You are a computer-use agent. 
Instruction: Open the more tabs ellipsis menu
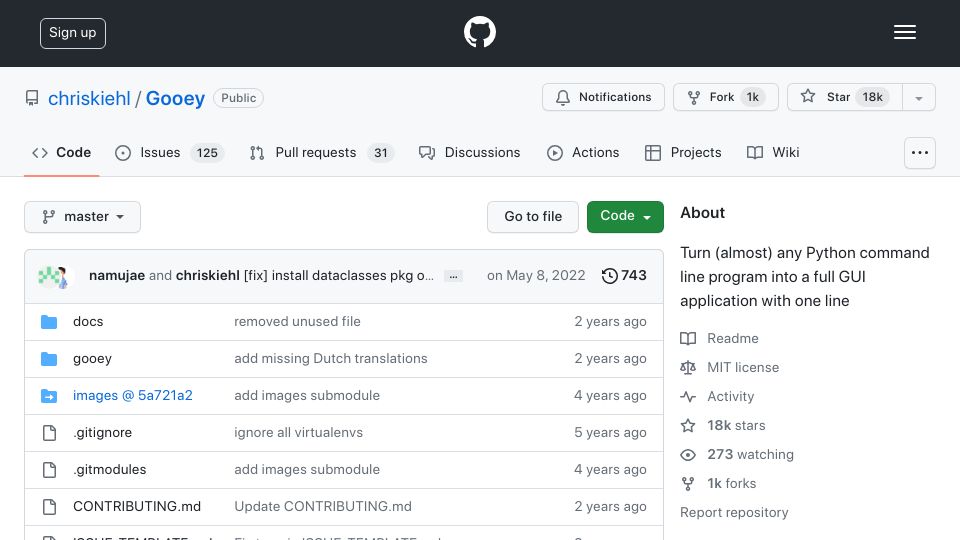920,152
